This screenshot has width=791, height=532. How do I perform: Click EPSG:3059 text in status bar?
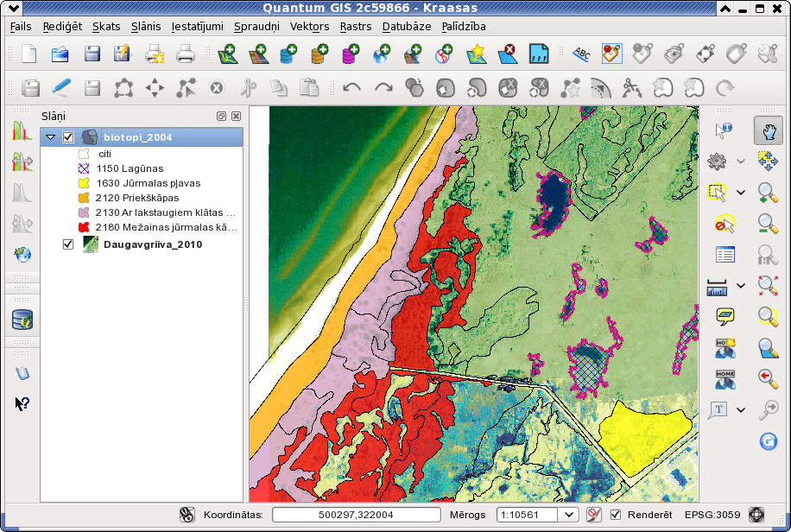pos(712,515)
